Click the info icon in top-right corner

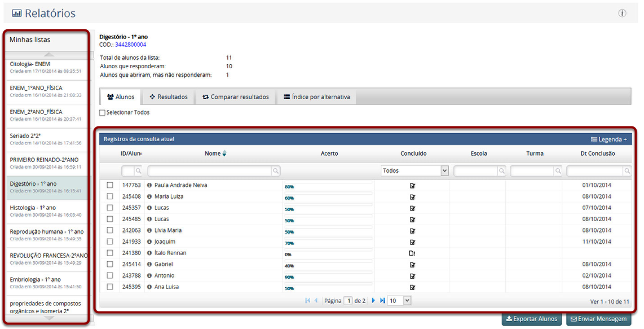(x=622, y=14)
